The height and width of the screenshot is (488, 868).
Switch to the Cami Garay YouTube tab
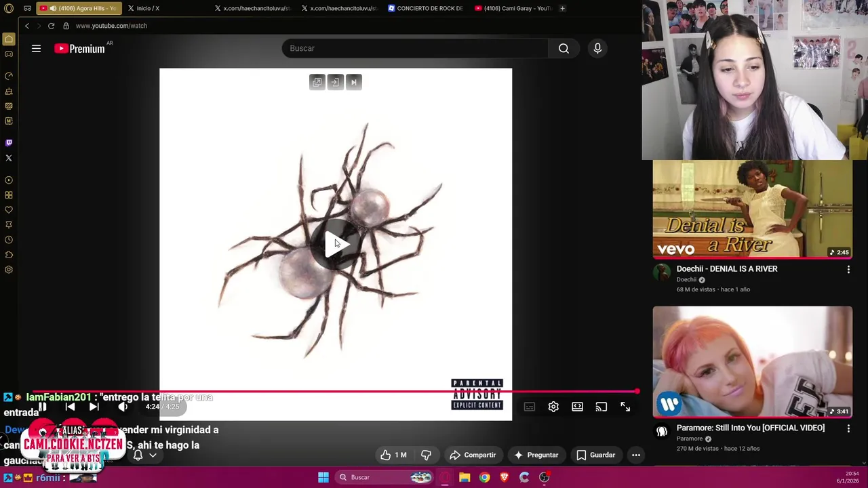513,8
